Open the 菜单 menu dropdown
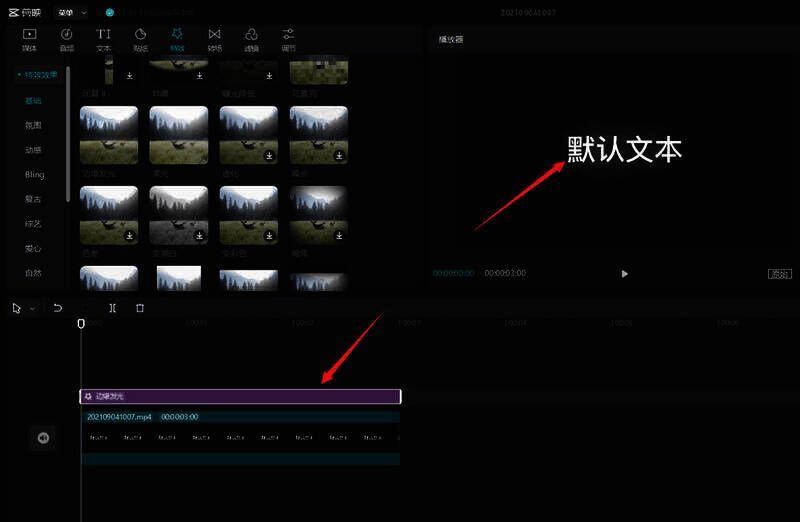 pos(71,13)
